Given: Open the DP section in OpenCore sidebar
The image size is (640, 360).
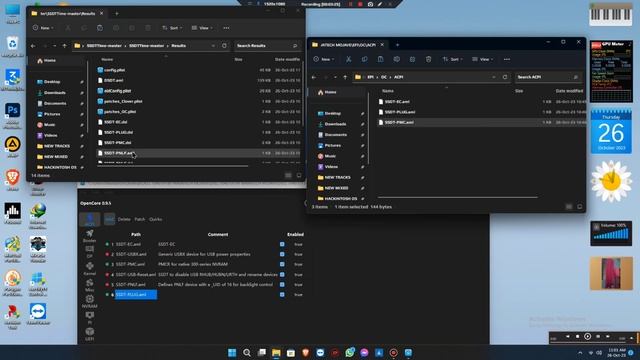Looking at the screenshot, I should (89, 252).
